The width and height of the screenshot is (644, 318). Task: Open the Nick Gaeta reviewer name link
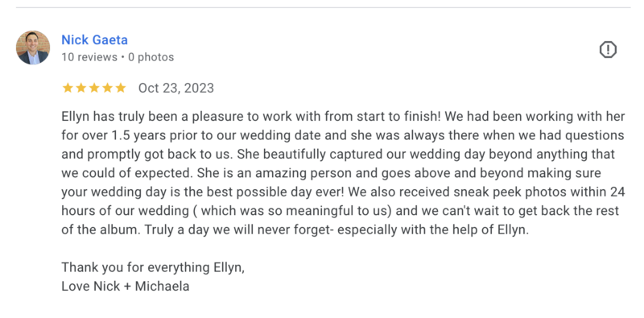(94, 40)
